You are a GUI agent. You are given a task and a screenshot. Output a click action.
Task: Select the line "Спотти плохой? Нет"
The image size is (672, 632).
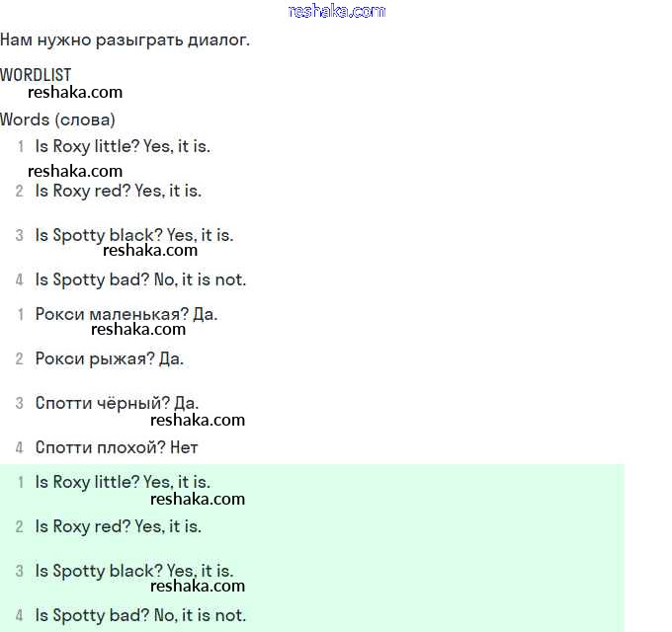pos(117,447)
